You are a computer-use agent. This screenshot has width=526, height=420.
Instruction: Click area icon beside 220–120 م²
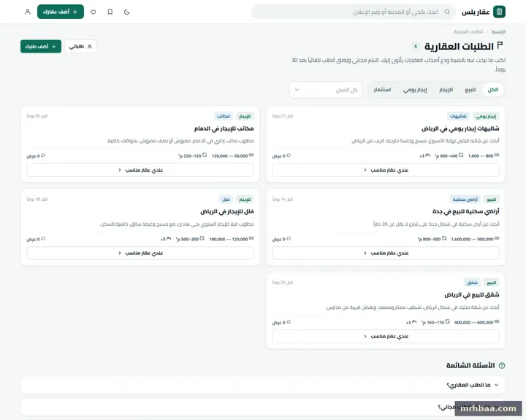pyautogui.click(x=205, y=155)
